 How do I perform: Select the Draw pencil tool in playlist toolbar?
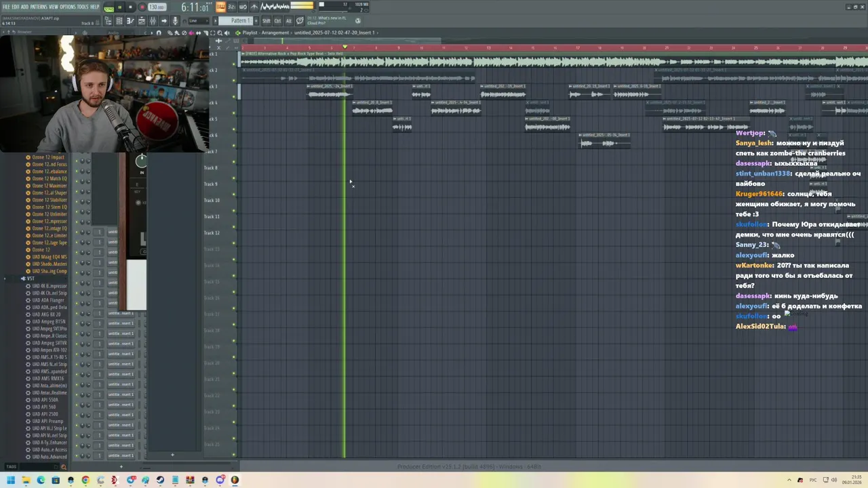tap(170, 33)
